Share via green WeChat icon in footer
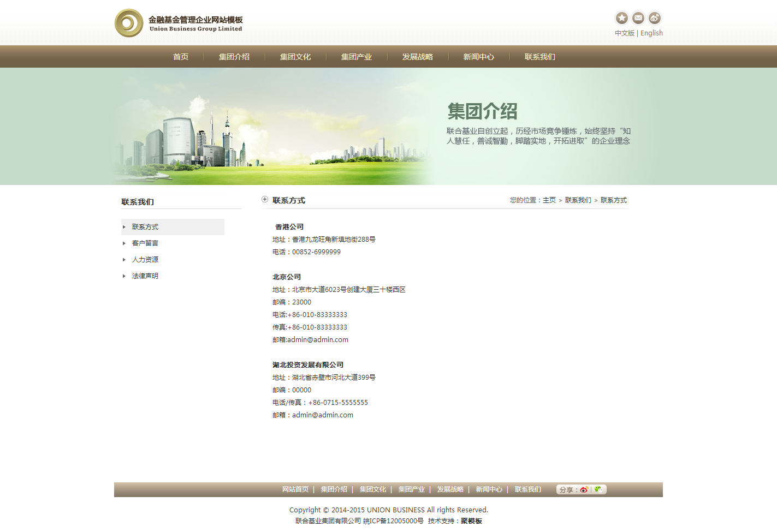777x532 pixels. click(x=598, y=489)
